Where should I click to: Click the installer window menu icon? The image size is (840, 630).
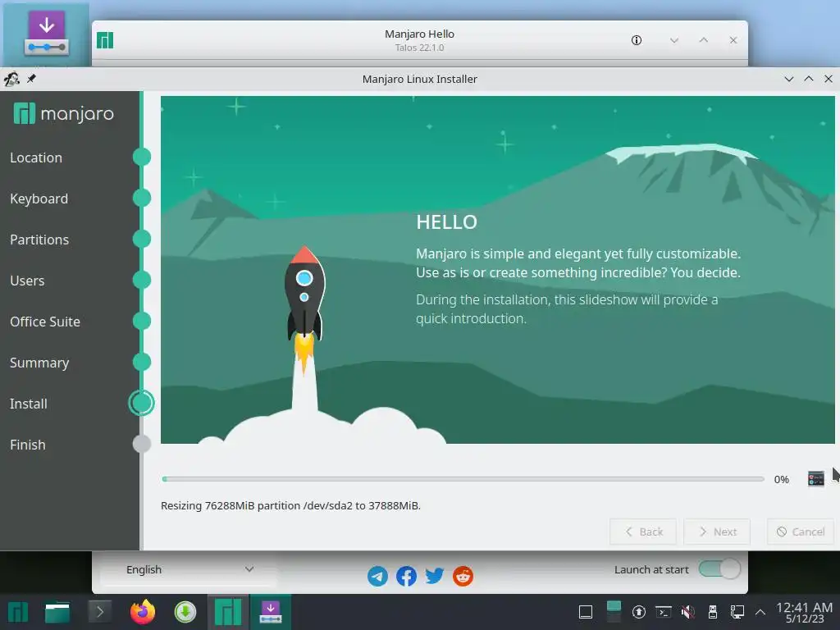click(x=11, y=79)
